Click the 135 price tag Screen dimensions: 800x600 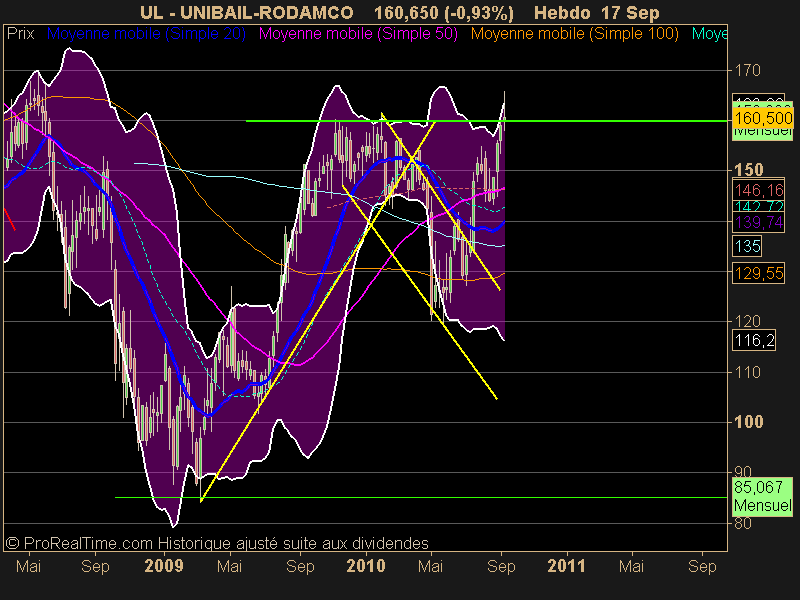[x=747, y=246]
